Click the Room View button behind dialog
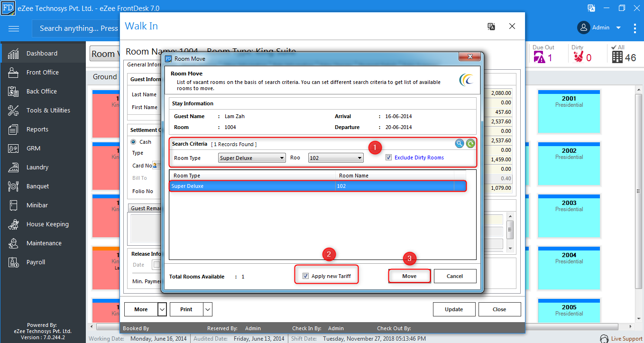 pyautogui.click(x=105, y=54)
